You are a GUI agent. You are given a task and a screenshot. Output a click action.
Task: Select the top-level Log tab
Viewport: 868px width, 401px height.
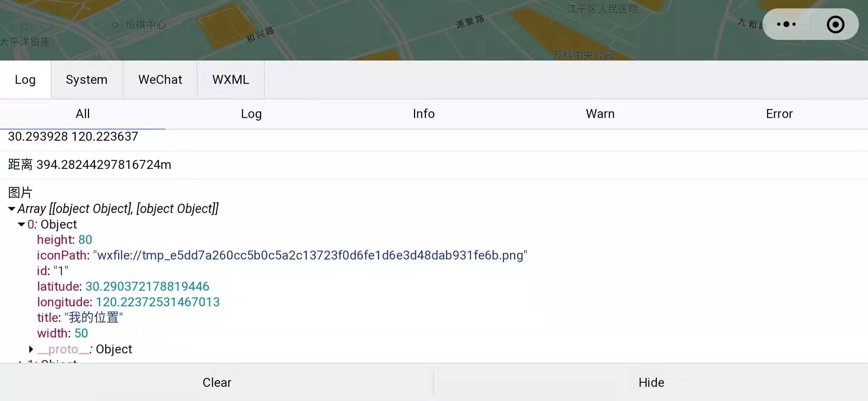click(25, 80)
